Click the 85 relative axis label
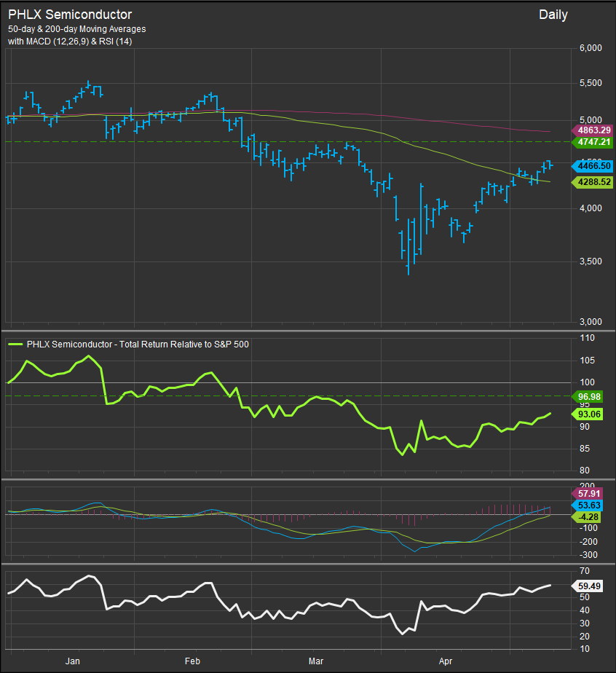 (585, 449)
